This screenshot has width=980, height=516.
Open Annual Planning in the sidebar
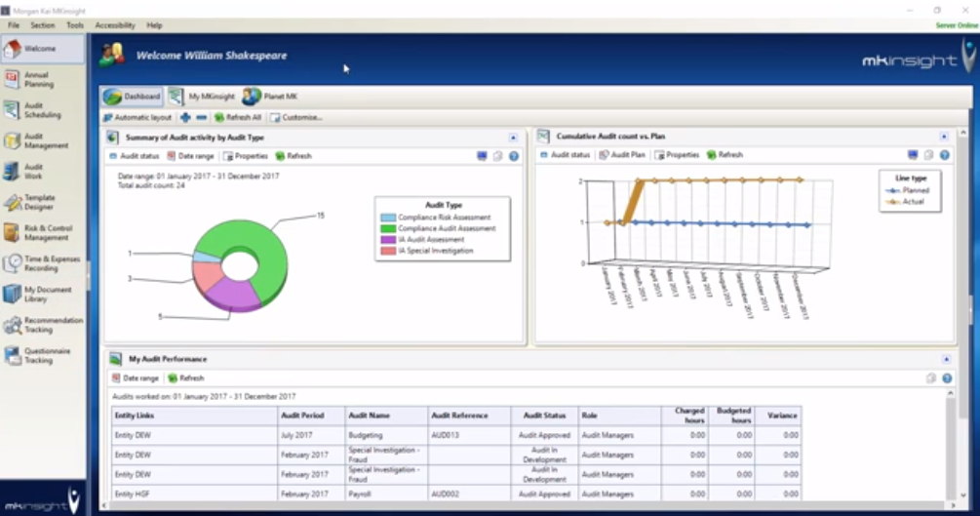pyautogui.click(x=39, y=79)
